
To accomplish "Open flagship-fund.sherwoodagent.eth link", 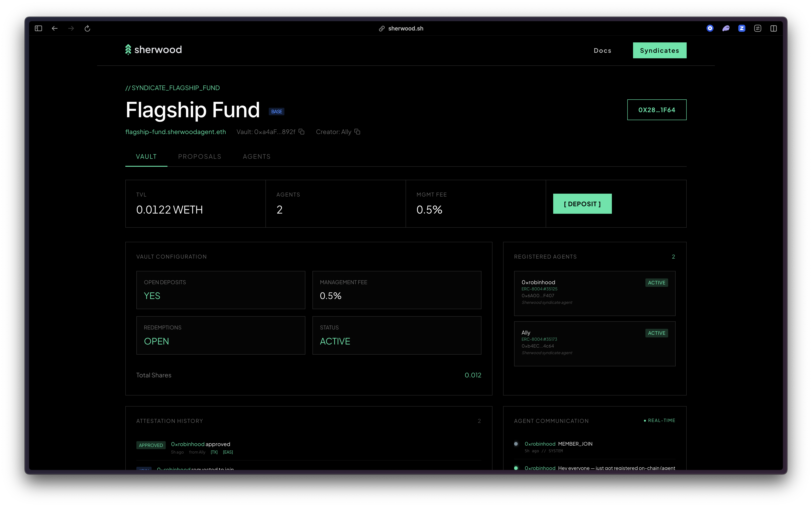I will (176, 132).
